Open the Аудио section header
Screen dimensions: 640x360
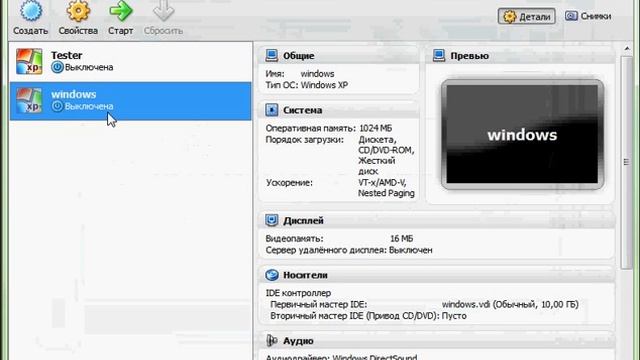click(437, 340)
